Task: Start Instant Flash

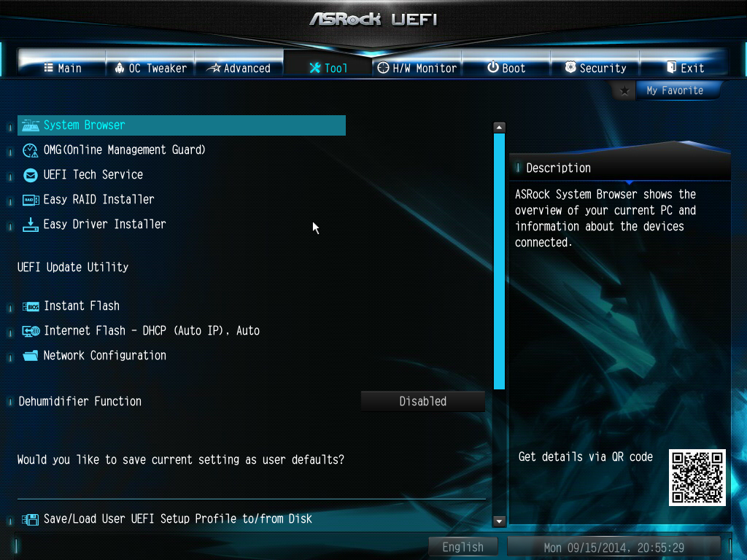Action: click(82, 306)
